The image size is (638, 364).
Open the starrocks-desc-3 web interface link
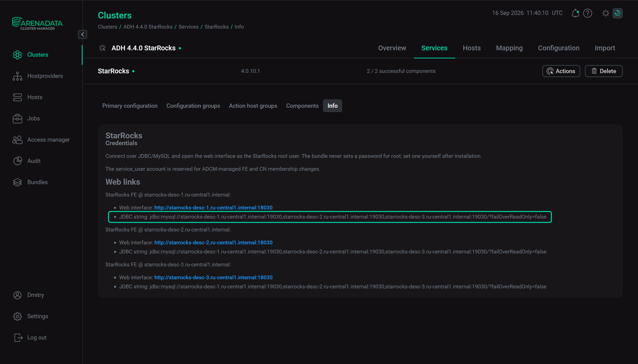point(213,277)
